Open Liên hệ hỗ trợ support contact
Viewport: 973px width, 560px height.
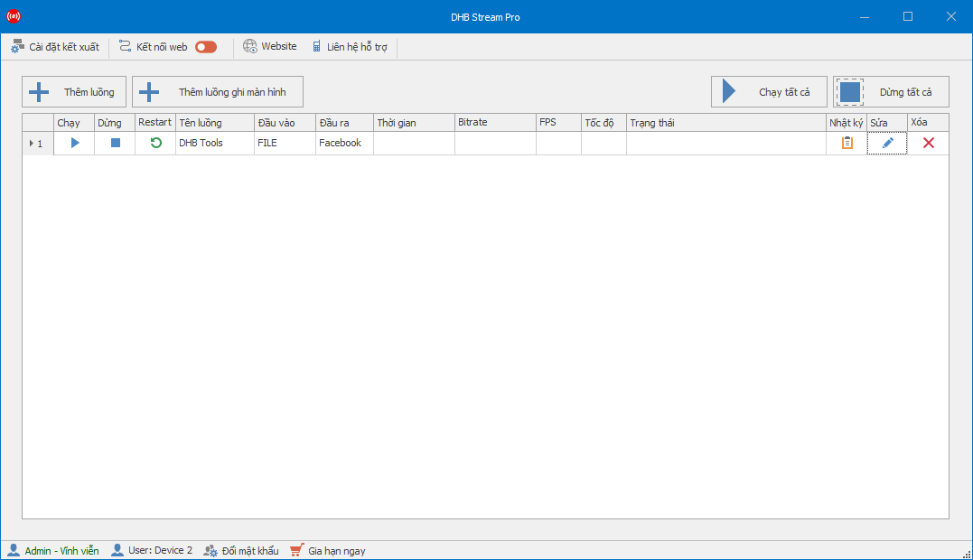350,47
